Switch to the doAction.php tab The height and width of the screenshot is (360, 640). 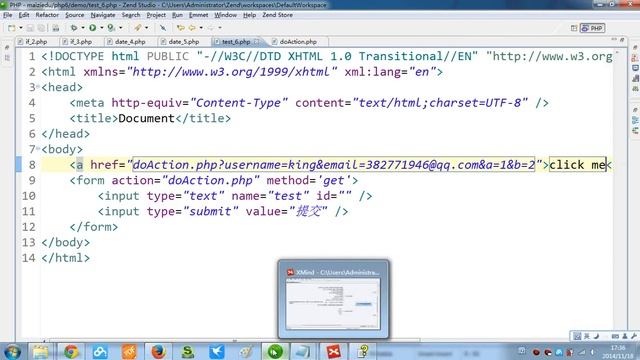point(298,42)
